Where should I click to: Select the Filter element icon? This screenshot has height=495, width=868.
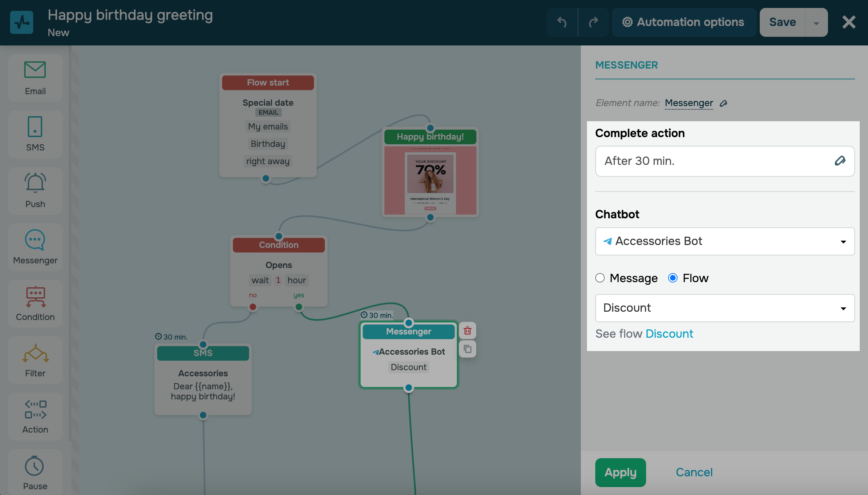coord(35,354)
